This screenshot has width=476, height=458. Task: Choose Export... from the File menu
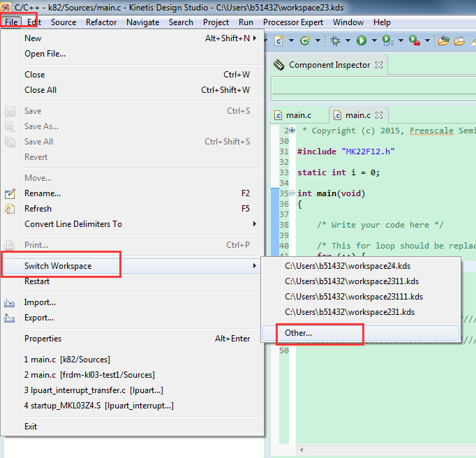point(133,318)
